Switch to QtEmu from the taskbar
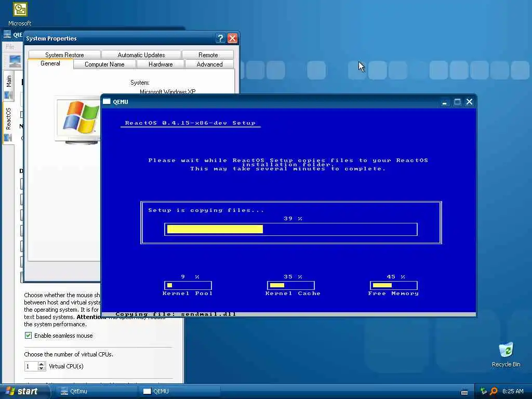The height and width of the screenshot is (399, 532). click(97, 391)
